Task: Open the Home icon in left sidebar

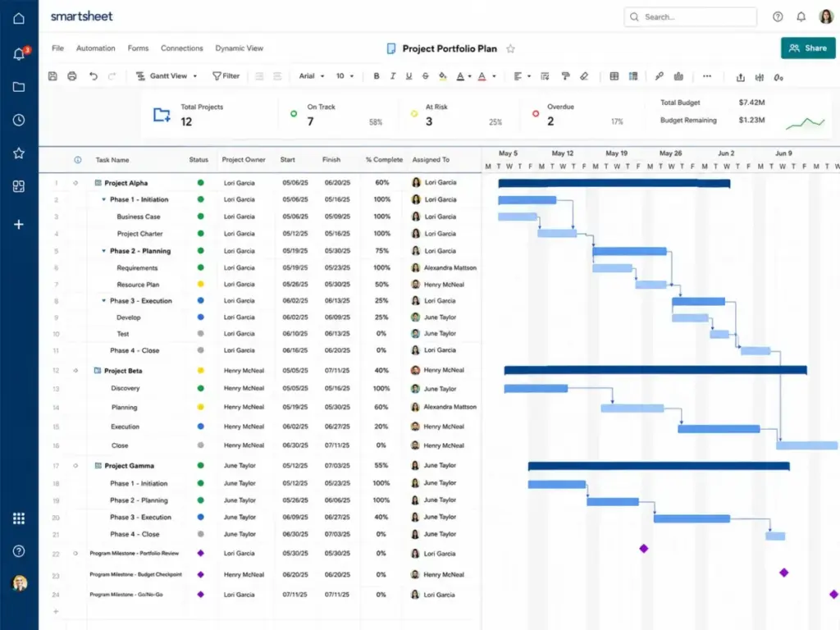Action: [x=19, y=18]
